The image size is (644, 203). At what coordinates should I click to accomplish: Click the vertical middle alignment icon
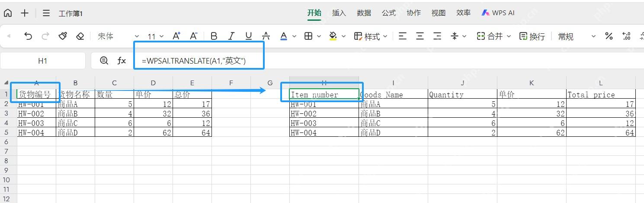(455, 36)
